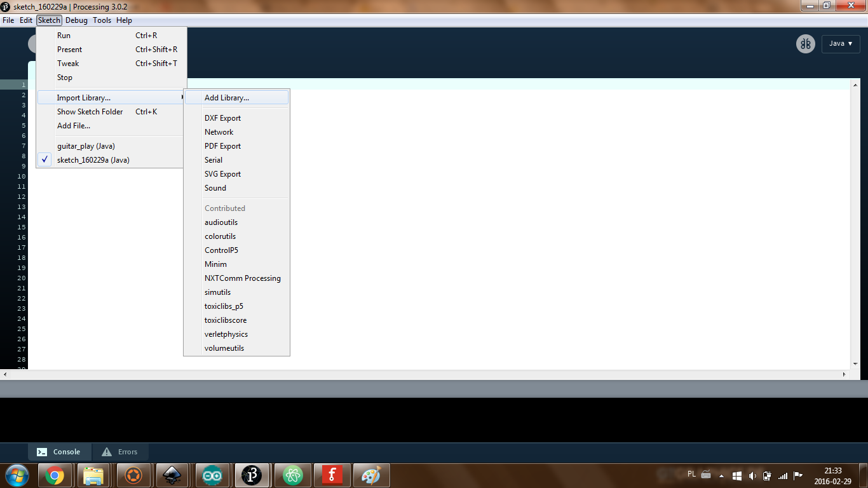
Task: Open the Help menu
Action: tap(124, 20)
